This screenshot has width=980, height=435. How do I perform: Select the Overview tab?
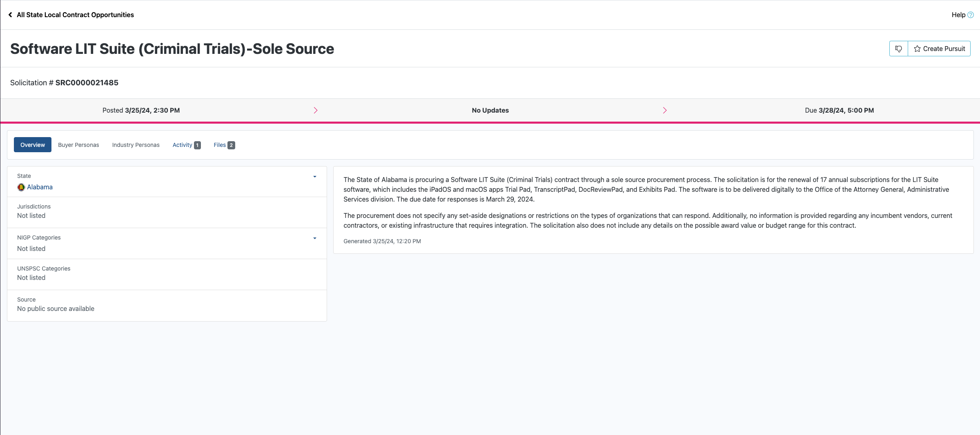(x=33, y=145)
